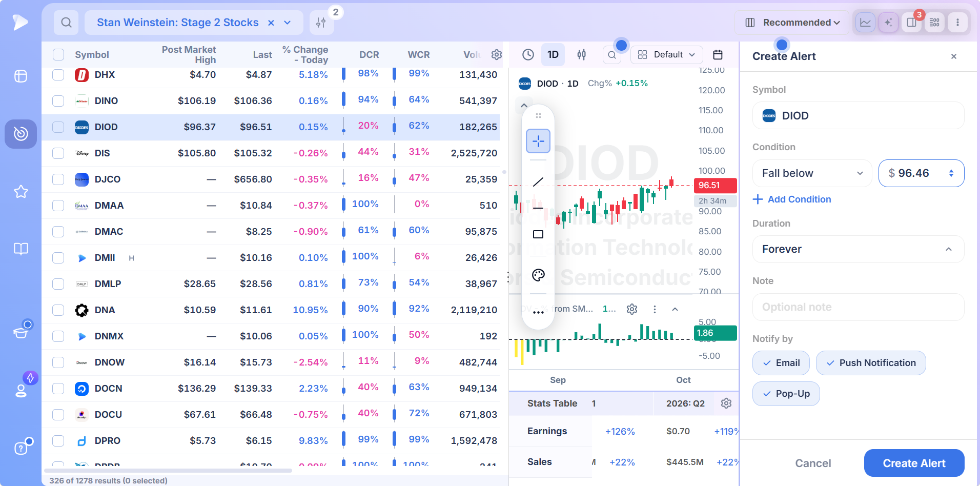Sort by the Last column header
The height and width of the screenshot is (486, 980).
click(262, 55)
